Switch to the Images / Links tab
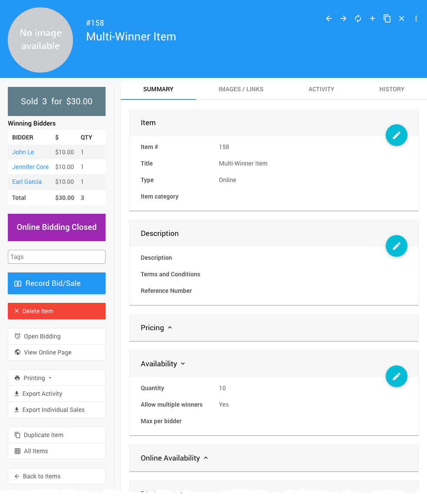The width and height of the screenshot is (427, 504). pyautogui.click(x=241, y=89)
